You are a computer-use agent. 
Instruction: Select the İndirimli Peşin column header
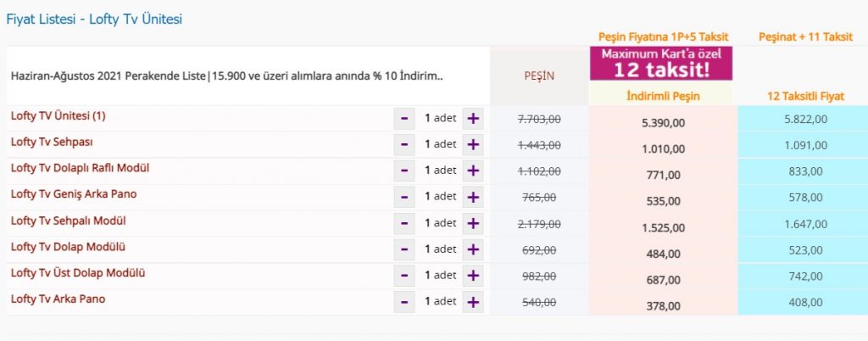(662, 96)
